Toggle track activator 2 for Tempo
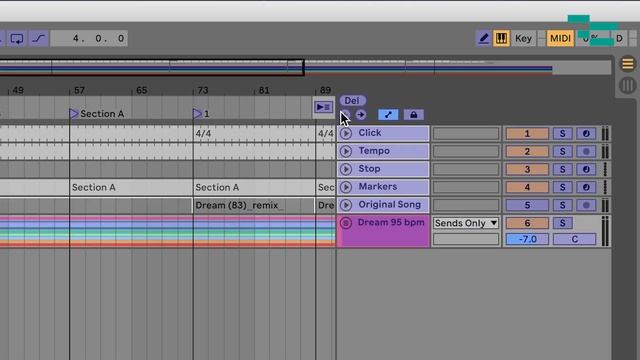640x360 pixels. (x=527, y=151)
